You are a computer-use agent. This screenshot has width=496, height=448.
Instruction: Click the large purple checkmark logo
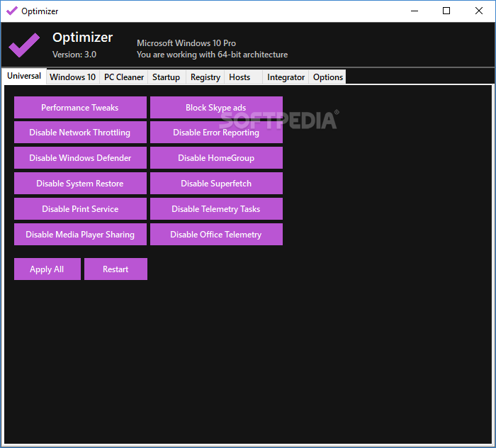24,45
